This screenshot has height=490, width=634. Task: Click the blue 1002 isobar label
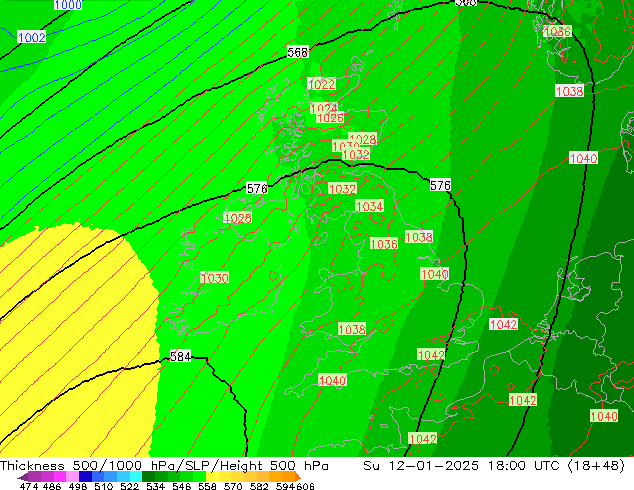pyautogui.click(x=32, y=37)
